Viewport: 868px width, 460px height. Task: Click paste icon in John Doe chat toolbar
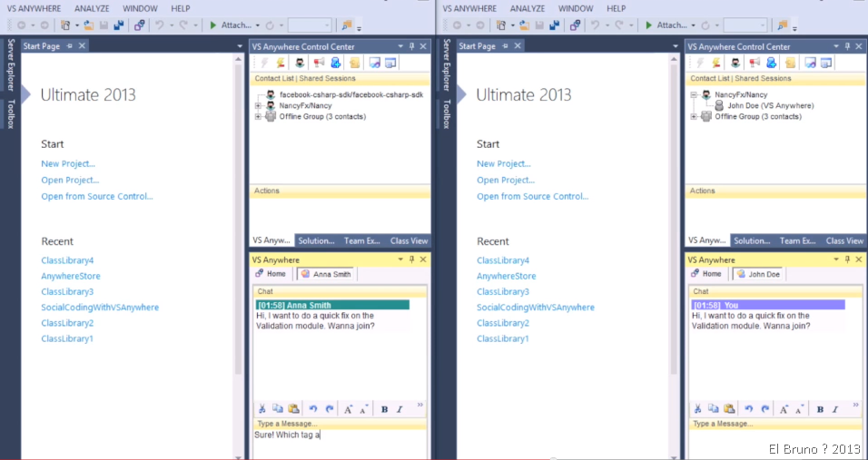(728, 409)
